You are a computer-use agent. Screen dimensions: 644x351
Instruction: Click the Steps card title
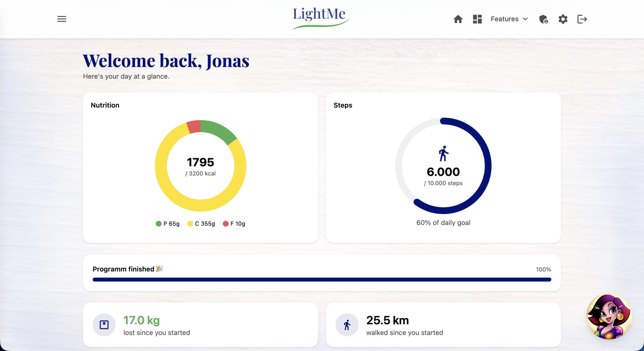click(343, 105)
